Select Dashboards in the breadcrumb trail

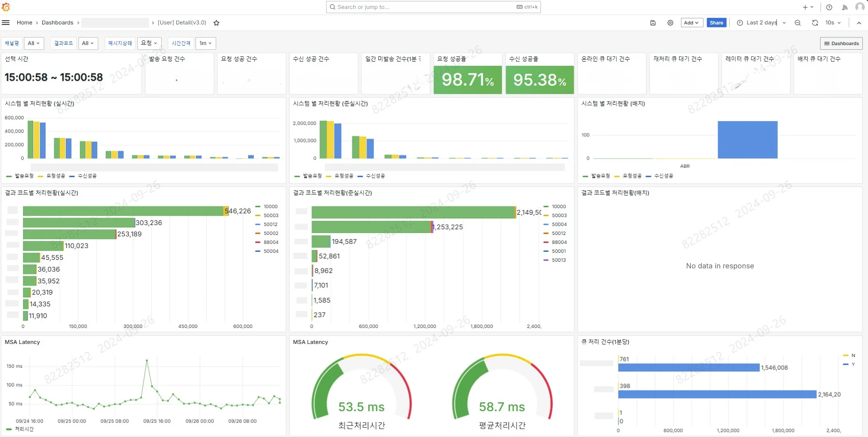pyautogui.click(x=57, y=23)
